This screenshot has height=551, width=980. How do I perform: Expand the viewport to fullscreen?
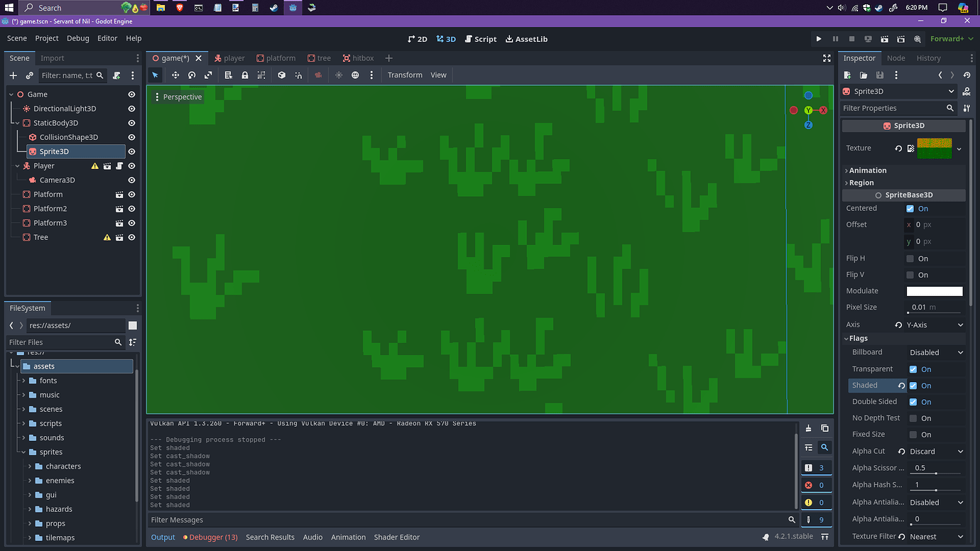(827, 58)
